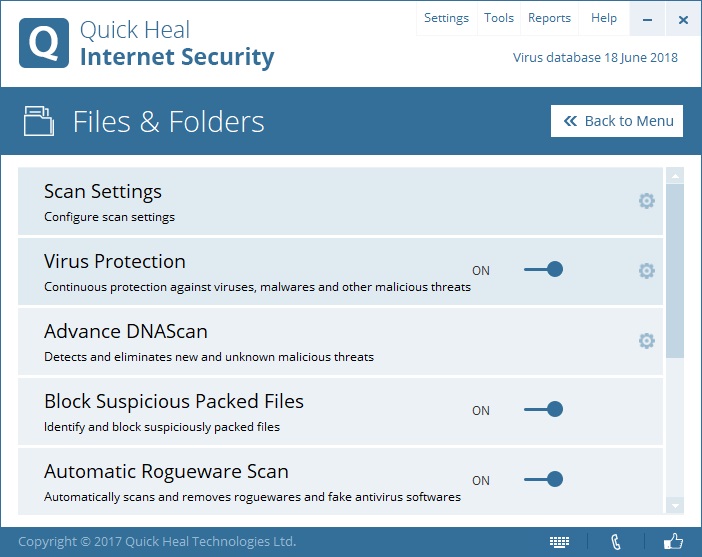This screenshot has width=702, height=557.
Task: Open Virus Protection gear settings
Action: [646, 271]
